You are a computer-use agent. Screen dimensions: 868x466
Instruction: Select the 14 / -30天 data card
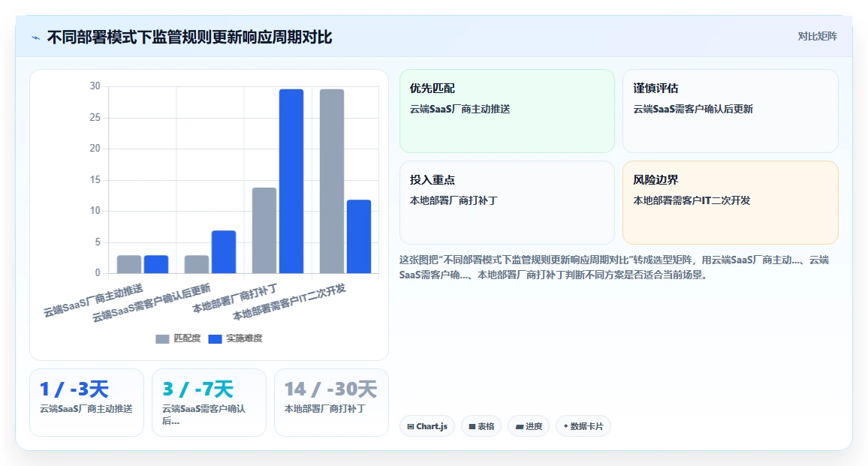331,402
